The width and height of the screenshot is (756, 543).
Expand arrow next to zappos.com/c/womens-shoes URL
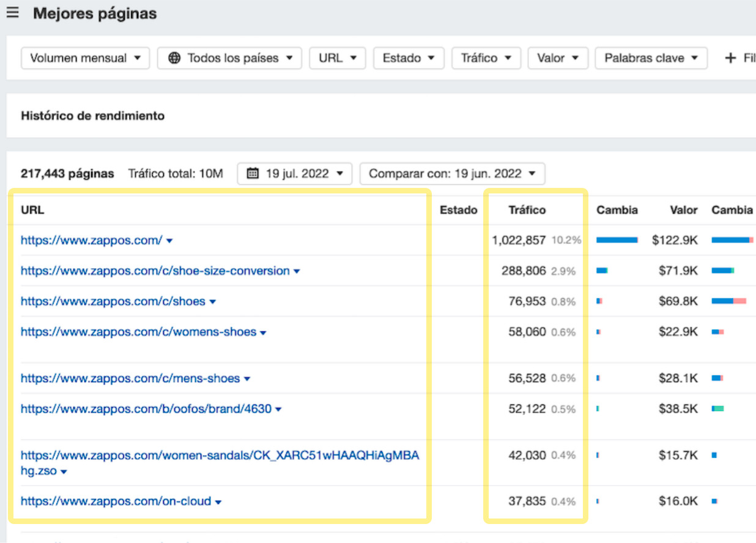(x=263, y=332)
